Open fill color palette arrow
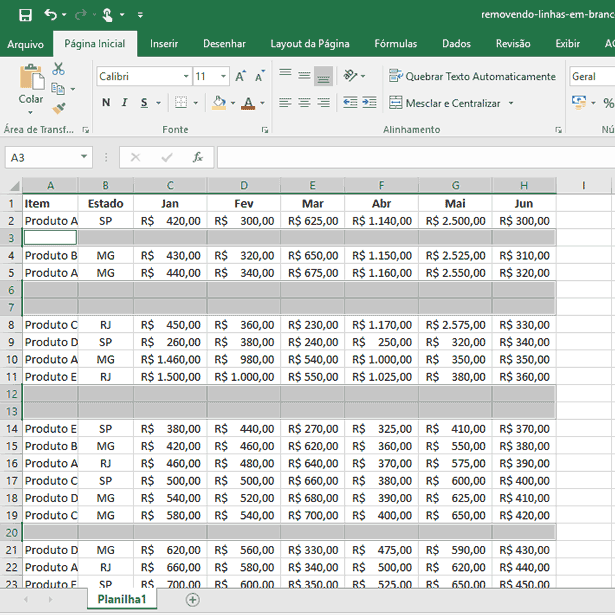This screenshot has height=615, width=615. point(233,103)
